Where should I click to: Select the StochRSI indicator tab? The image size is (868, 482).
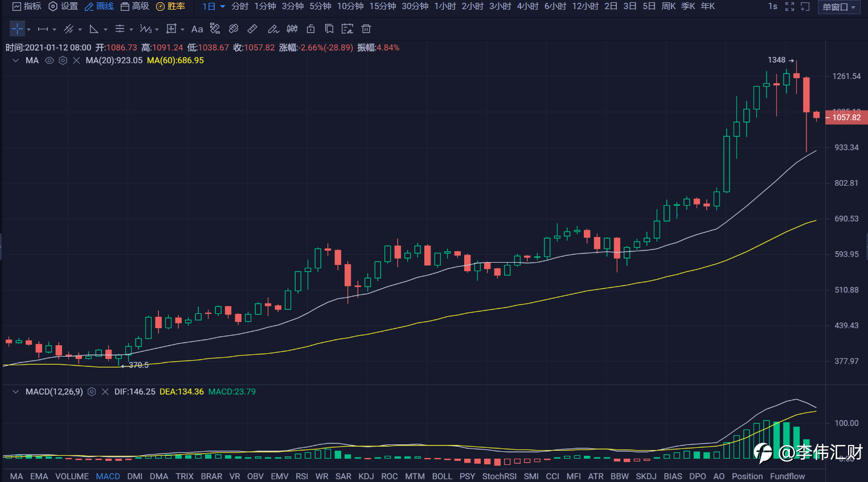499,476
